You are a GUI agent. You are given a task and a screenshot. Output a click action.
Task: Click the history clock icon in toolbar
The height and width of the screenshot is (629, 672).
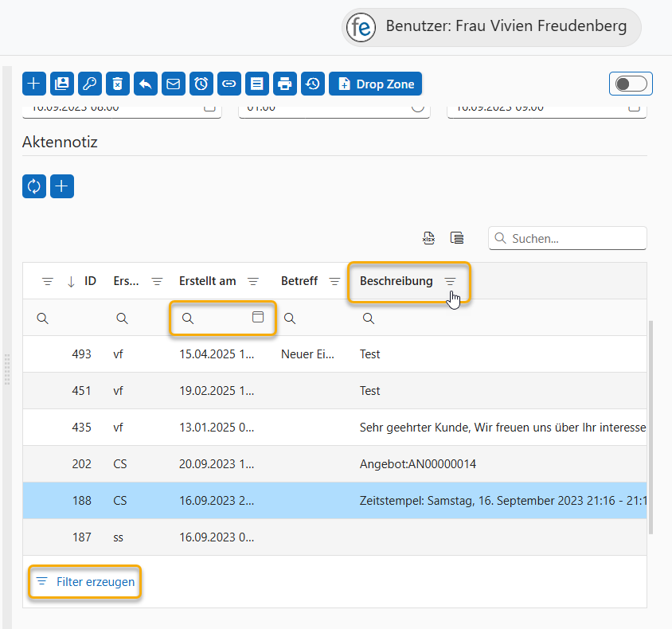313,84
